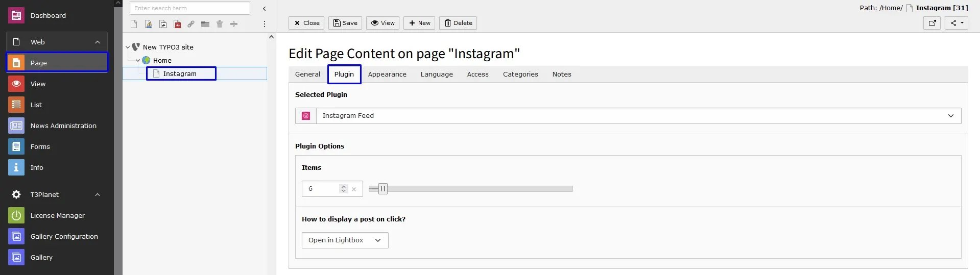The image size is (980, 275).
Task: Adjust the Items number stepper
Action: click(344, 189)
